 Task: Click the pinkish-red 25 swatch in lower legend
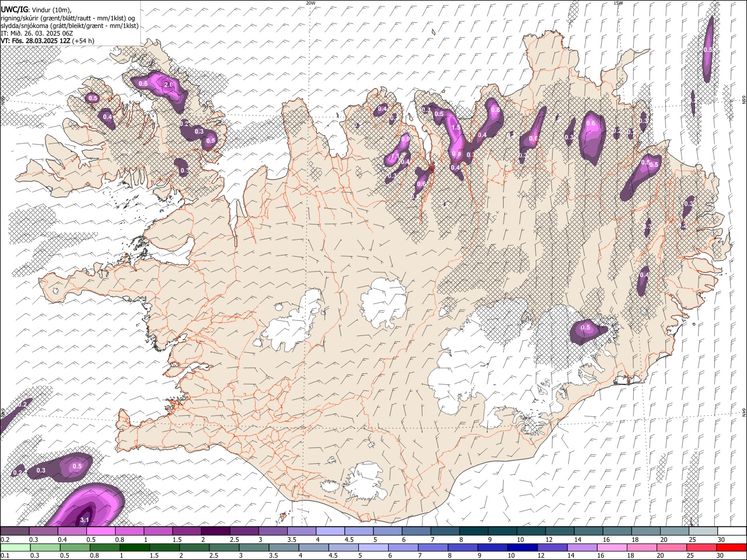tap(701, 547)
